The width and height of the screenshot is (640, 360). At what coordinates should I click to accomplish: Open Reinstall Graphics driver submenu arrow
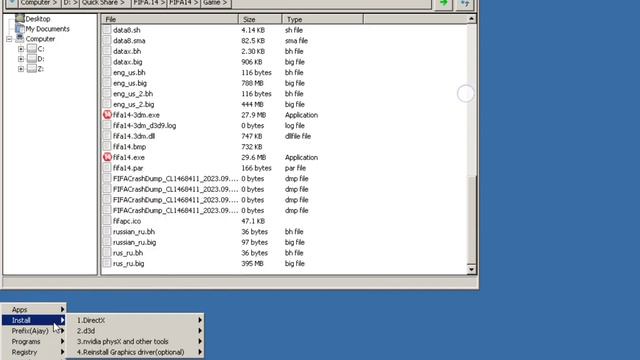tap(200, 352)
